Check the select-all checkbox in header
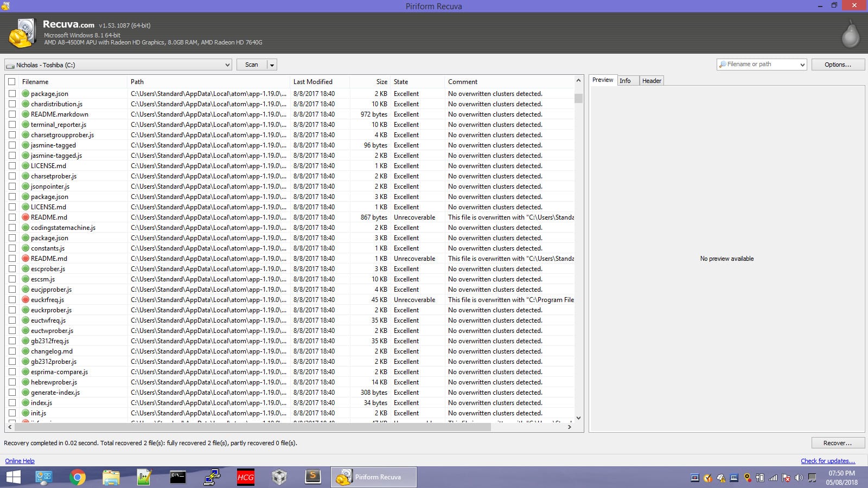The width and height of the screenshot is (868, 488). pyautogui.click(x=12, y=82)
